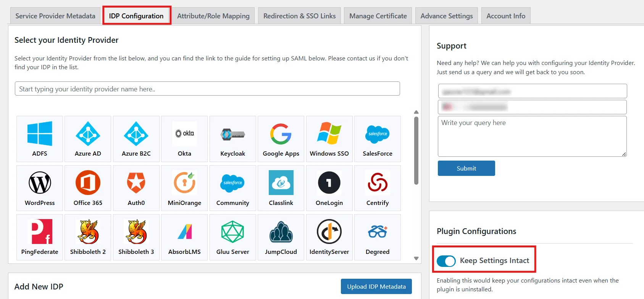Image resolution: width=644 pixels, height=299 pixels.
Task: Focus the Write your query textarea
Action: tap(532, 136)
